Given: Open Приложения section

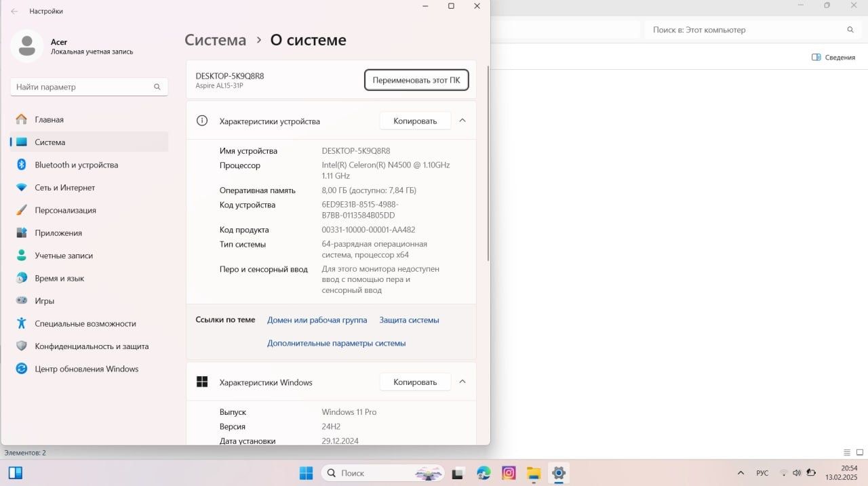Looking at the screenshot, I should 89,232.
